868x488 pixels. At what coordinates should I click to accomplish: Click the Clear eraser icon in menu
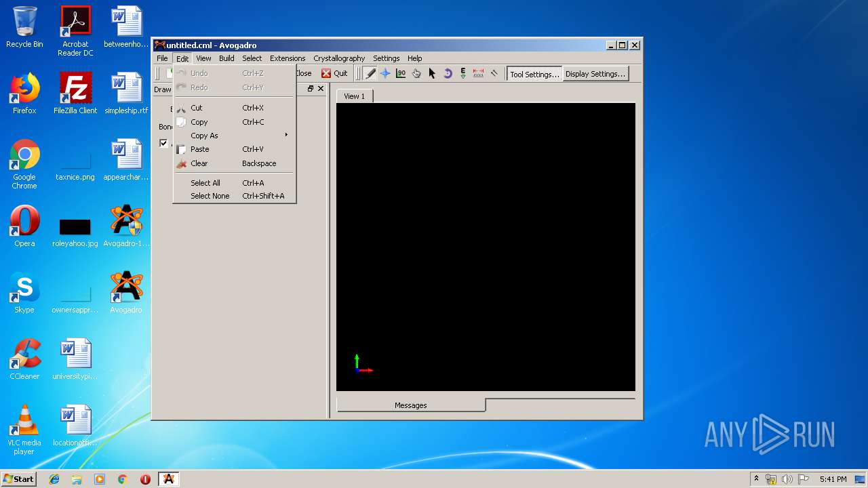coord(181,163)
